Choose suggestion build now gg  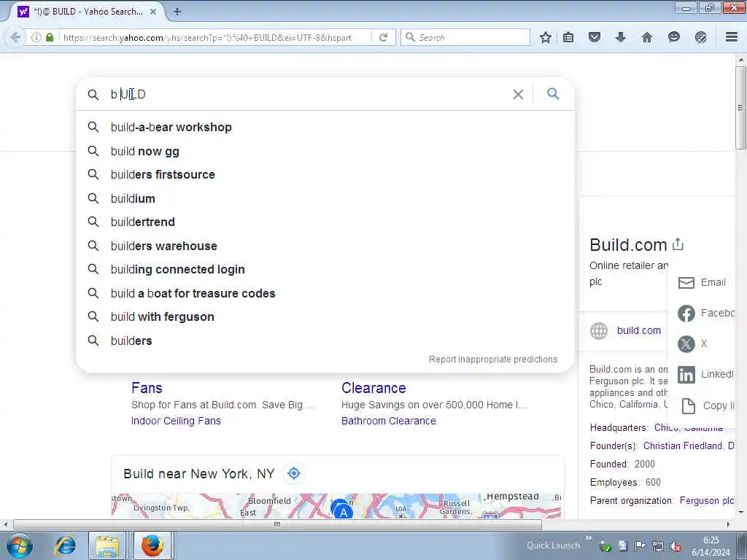tap(325, 151)
